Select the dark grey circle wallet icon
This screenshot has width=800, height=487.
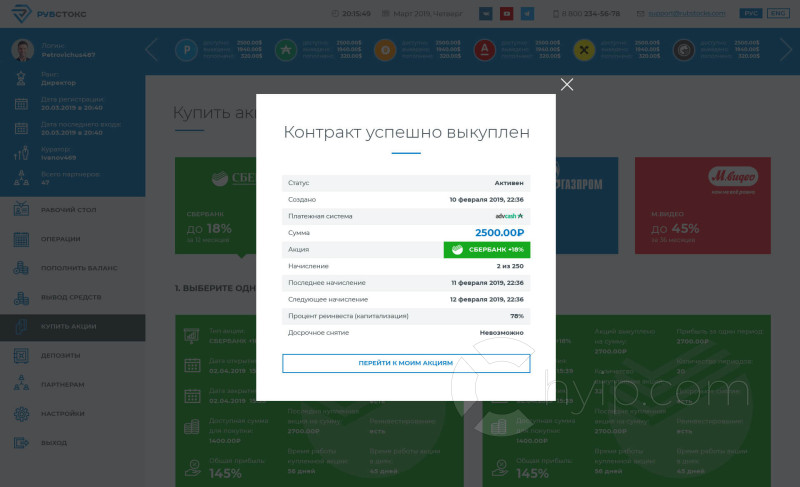[684, 50]
